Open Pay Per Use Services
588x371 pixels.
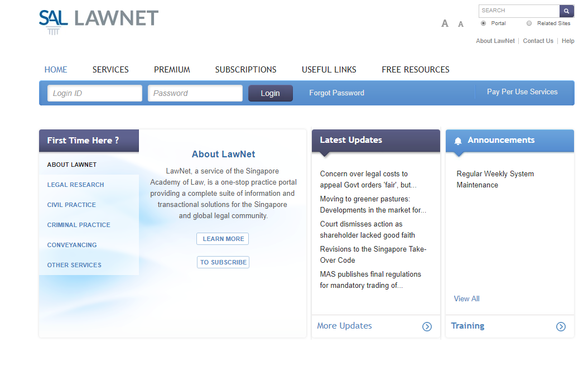(522, 92)
